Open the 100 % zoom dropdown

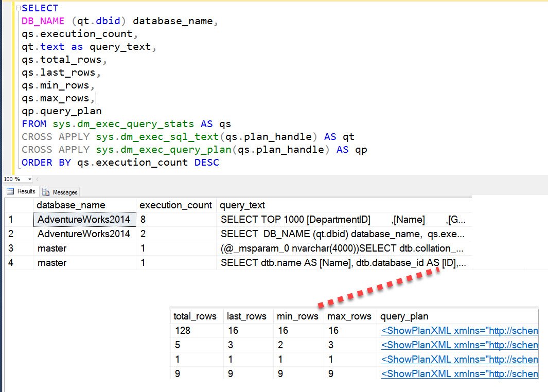[30, 179]
